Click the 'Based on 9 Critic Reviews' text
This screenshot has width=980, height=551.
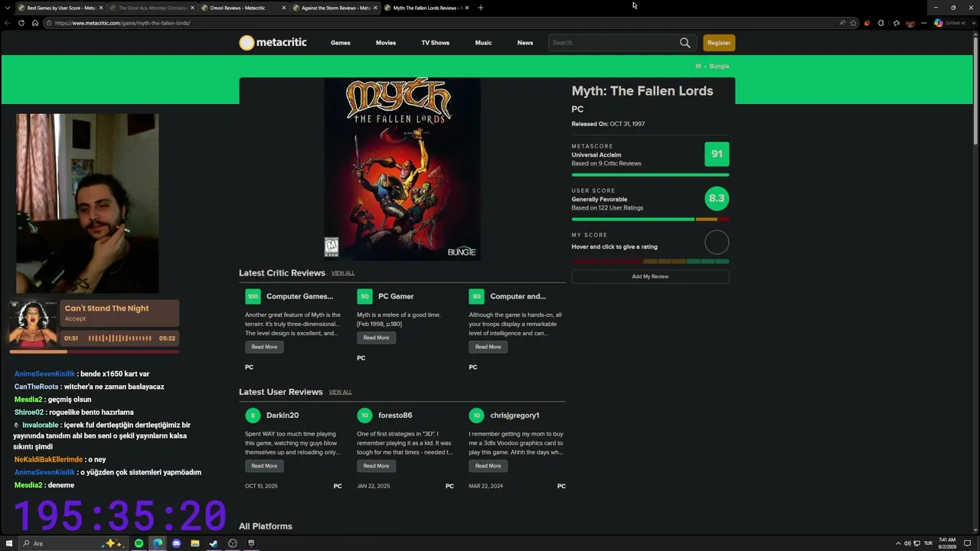tap(606, 163)
